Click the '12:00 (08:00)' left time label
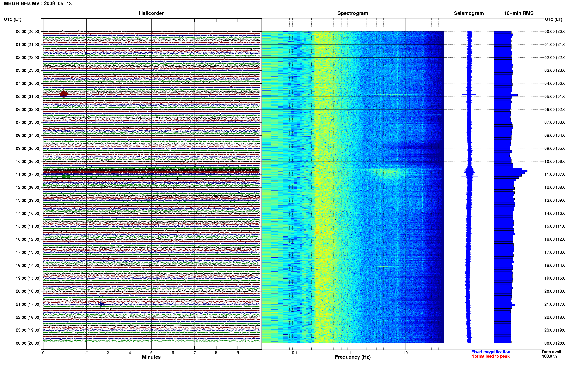This screenshot has height=368, width=588. (x=28, y=187)
